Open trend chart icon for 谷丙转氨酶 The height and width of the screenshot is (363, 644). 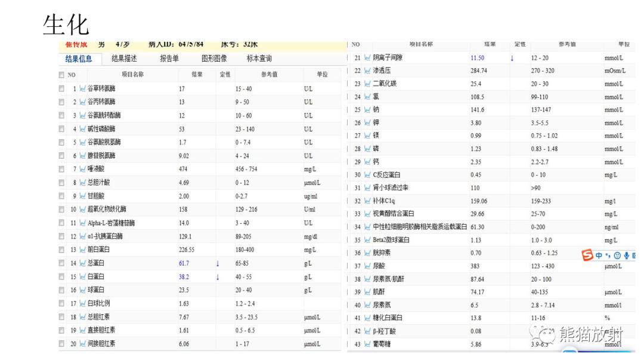pos(82,101)
